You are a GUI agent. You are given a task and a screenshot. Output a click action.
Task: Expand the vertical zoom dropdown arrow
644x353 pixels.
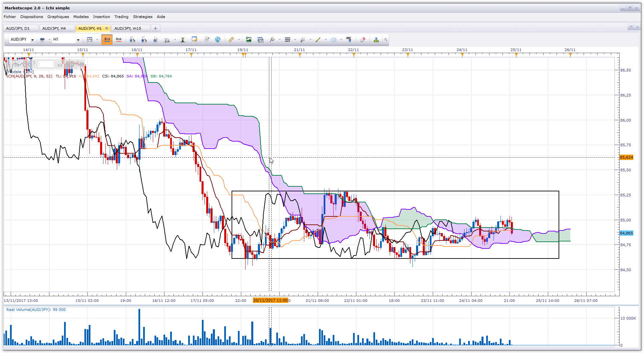pyautogui.click(x=175, y=40)
